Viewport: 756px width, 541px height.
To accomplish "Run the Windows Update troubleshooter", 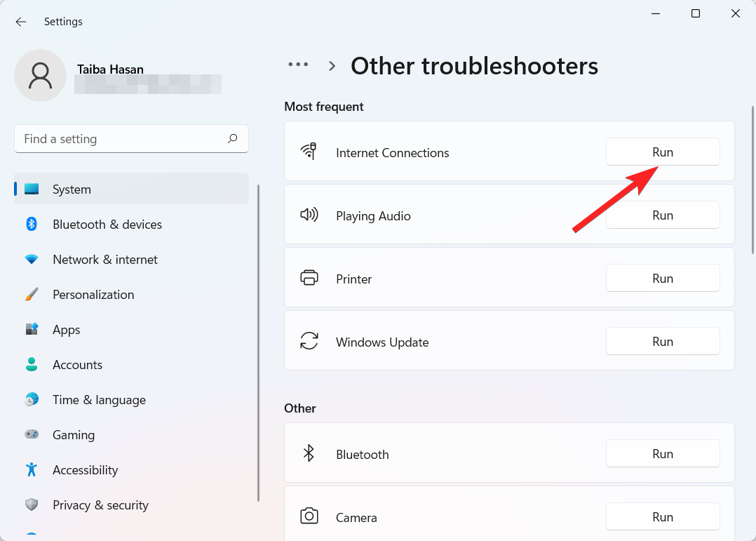I will 662,342.
